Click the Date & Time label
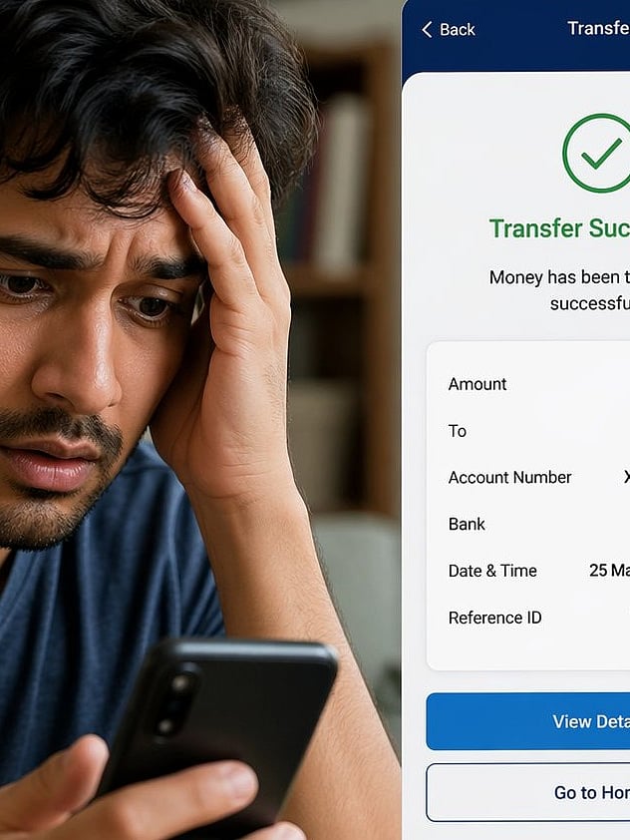 coord(492,571)
